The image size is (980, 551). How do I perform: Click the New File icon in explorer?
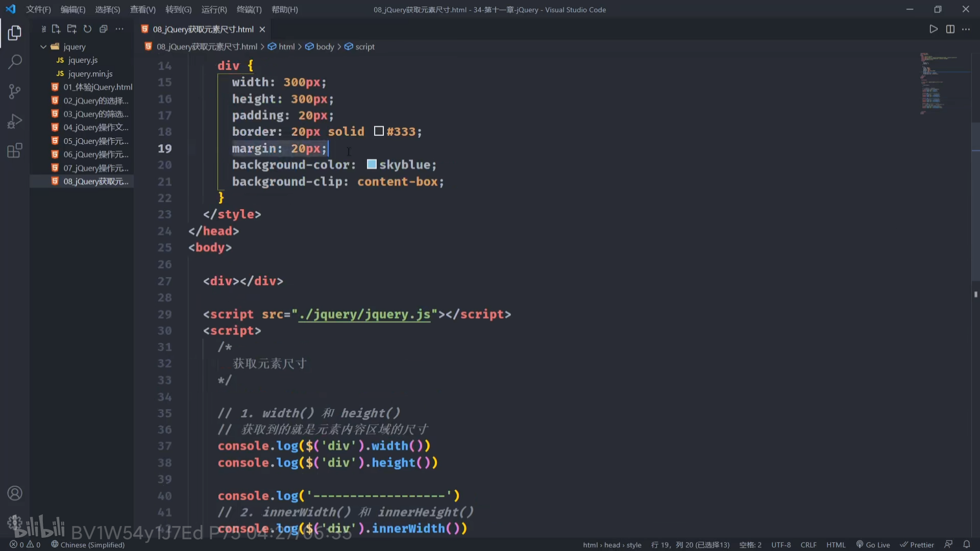pos(56,29)
